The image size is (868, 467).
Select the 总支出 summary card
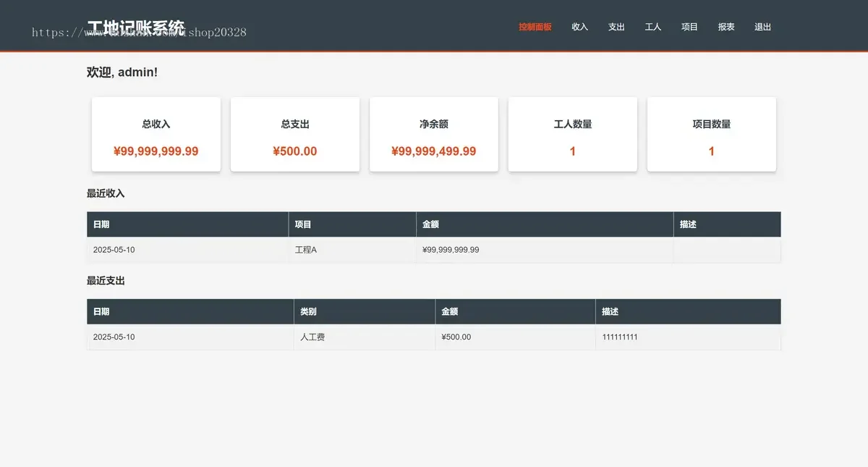pos(294,134)
